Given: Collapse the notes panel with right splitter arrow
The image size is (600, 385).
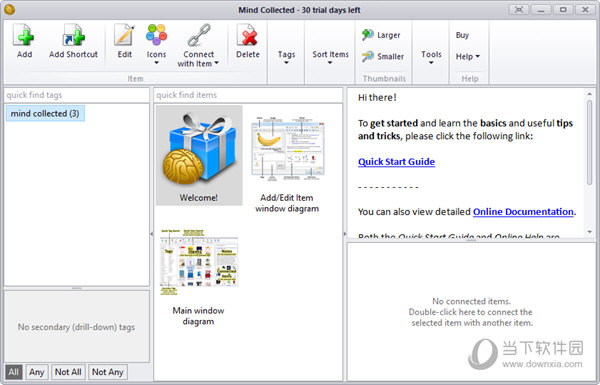Looking at the screenshot, I should click(345, 233).
